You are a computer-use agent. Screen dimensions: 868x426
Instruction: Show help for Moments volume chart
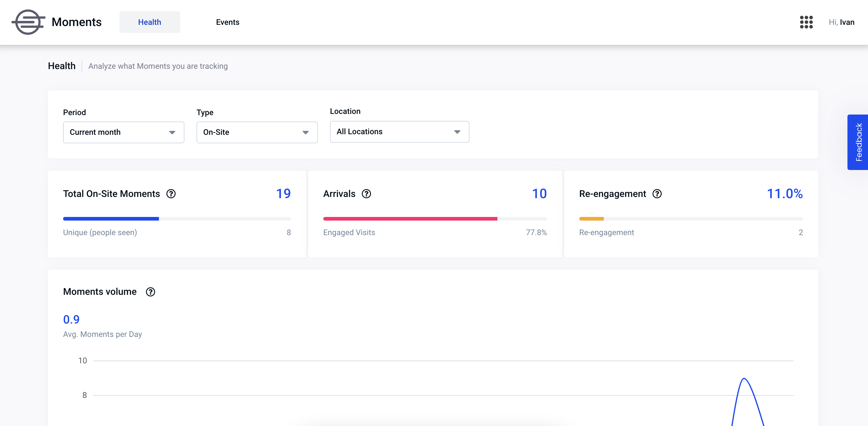pyautogui.click(x=150, y=292)
